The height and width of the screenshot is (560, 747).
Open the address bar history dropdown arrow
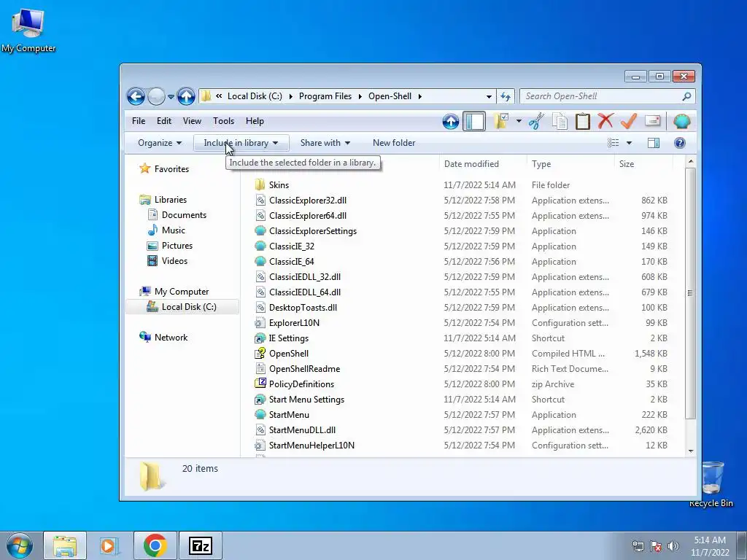(489, 97)
